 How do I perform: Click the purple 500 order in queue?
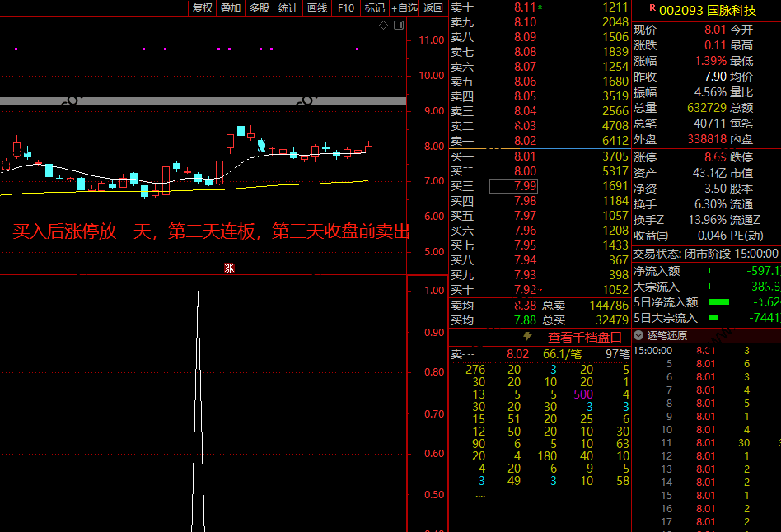coord(583,394)
